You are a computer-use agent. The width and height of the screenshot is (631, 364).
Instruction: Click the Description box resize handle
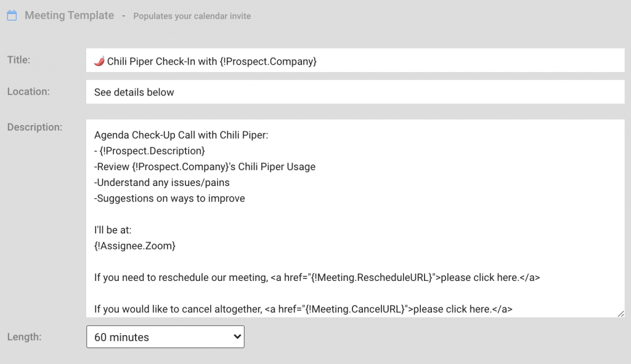620,313
